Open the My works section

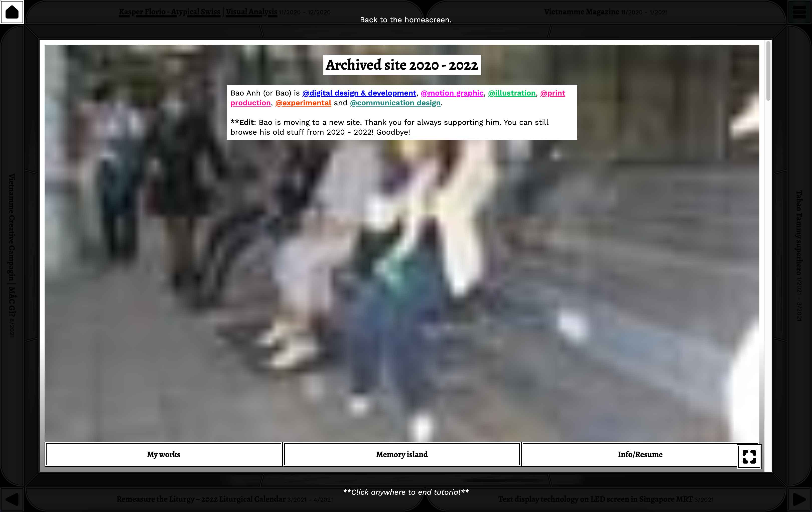click(x=164, y=455)
